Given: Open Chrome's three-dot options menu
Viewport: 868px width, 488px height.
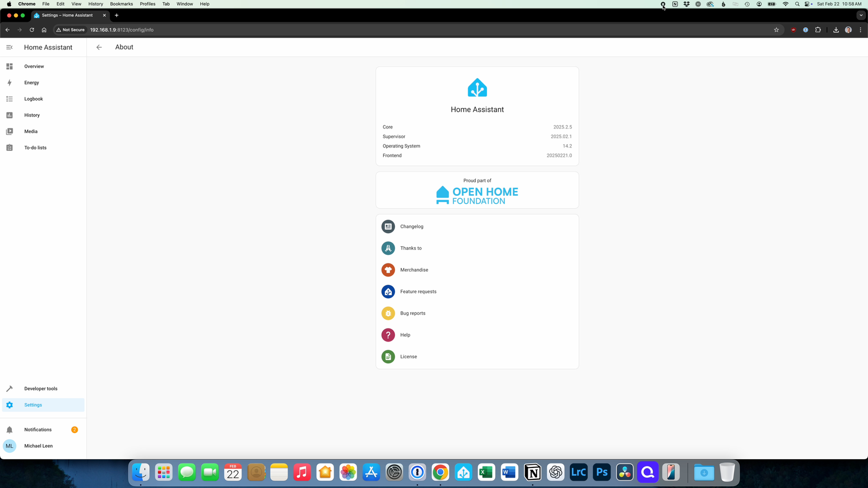Looking at the screenshot, I should (860, 30).
